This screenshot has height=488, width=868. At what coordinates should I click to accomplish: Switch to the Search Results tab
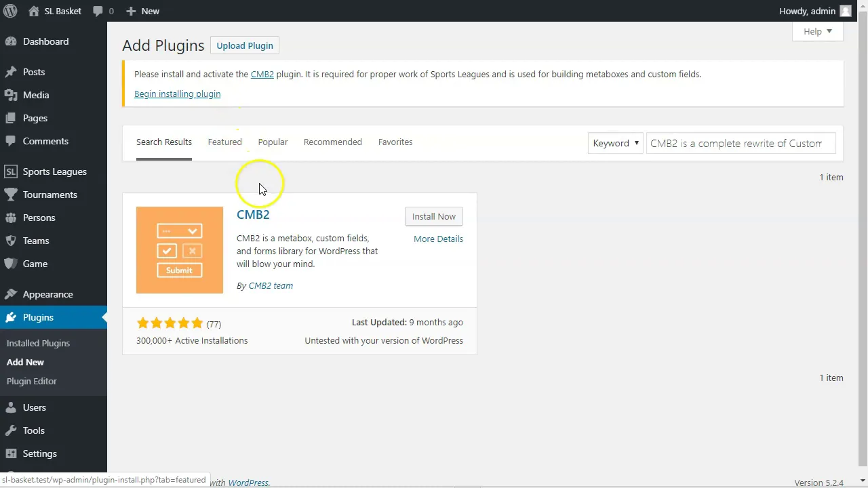164,142
